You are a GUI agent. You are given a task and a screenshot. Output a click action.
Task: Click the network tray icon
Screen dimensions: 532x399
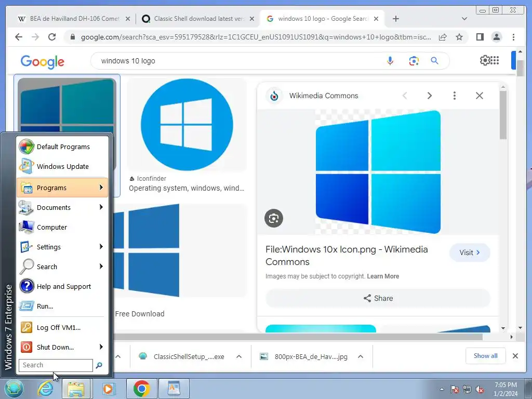click(467, 390)
